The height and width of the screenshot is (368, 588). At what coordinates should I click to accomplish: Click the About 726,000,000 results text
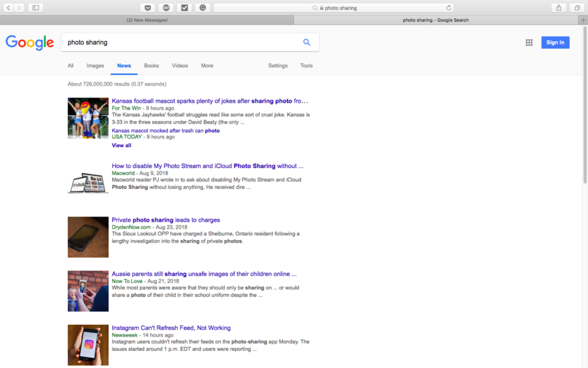click(117, 84)
